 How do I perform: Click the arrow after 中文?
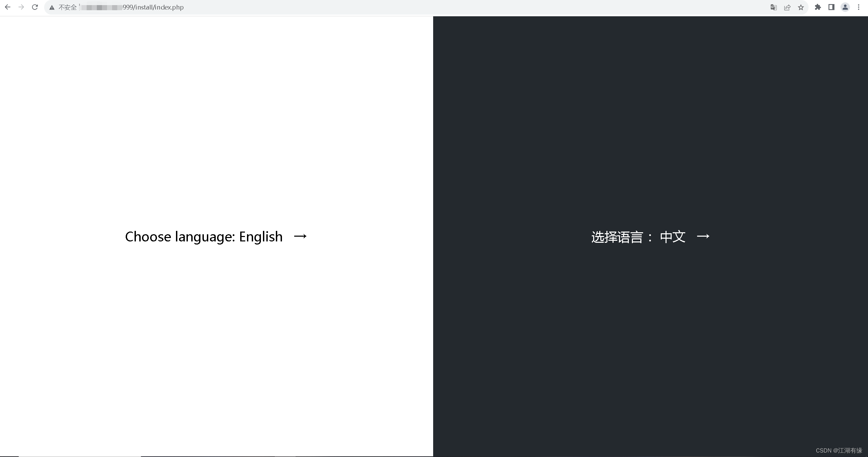point(703,236)
